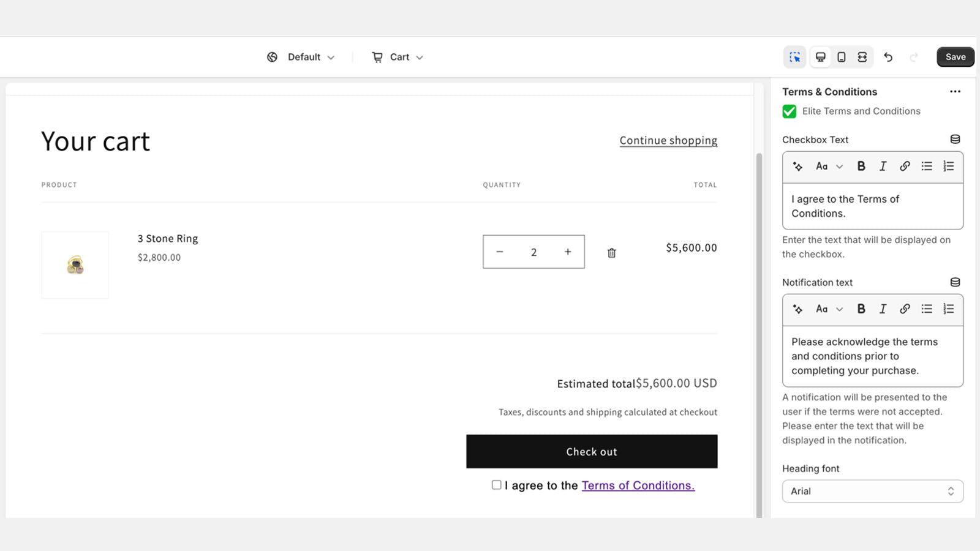Screen dimensions: 980x551
Task: Select the desktop preview icon
Action: 820,56
